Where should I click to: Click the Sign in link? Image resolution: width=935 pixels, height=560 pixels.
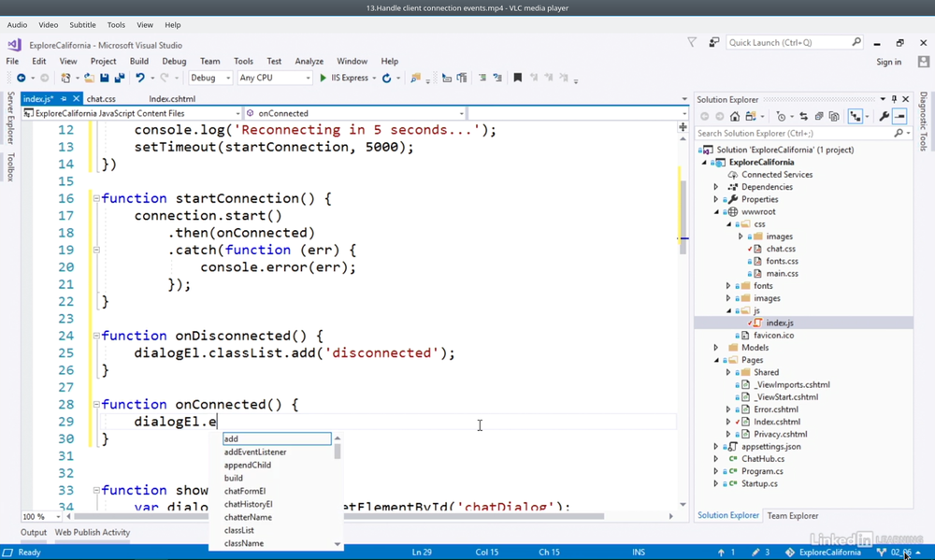click(888, 62)
